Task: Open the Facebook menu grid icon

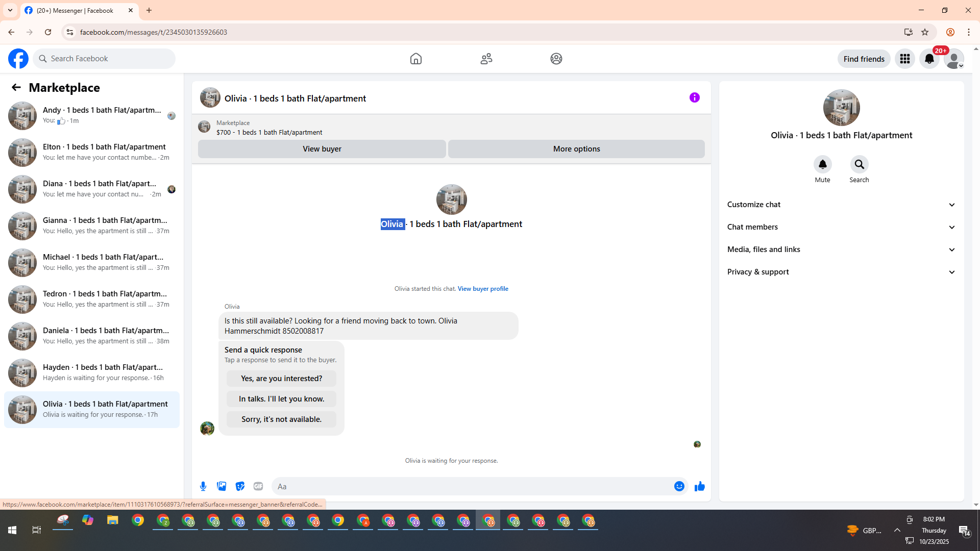Action: (904, 59)
